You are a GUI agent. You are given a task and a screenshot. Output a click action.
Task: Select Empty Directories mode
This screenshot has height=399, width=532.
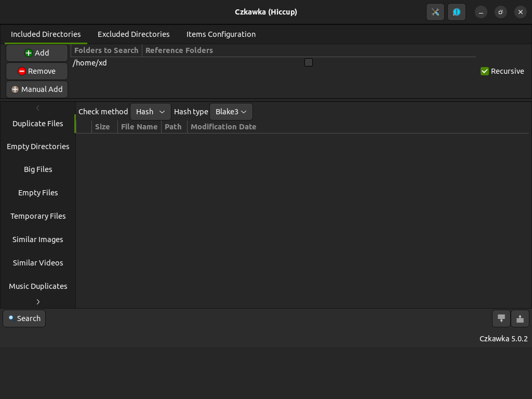37,146
